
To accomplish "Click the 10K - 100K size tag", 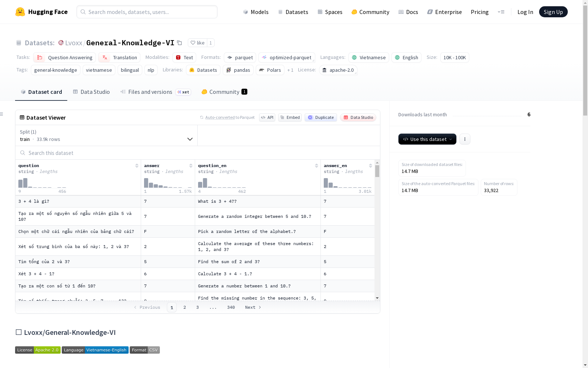I will (455, 57).
